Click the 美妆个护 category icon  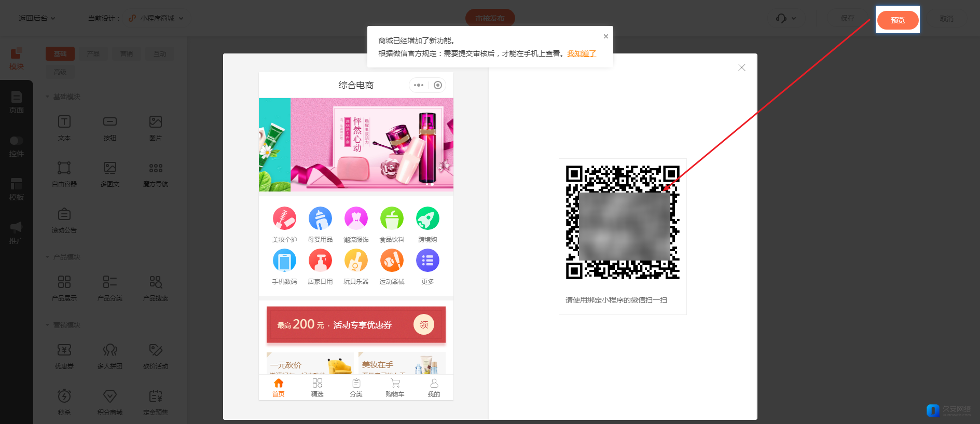click(284, 218)
